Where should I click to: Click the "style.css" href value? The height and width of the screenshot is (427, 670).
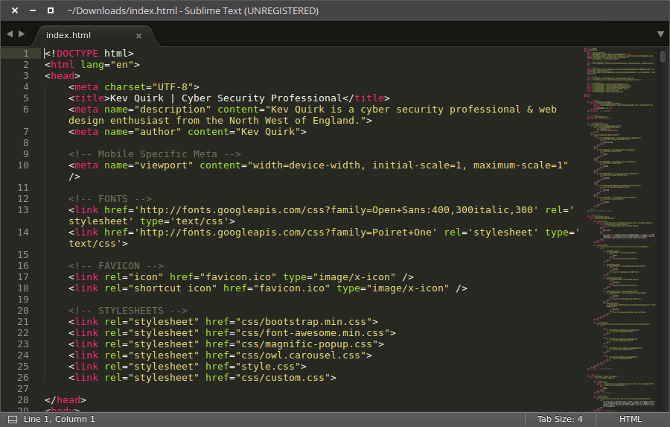(268, 367)
